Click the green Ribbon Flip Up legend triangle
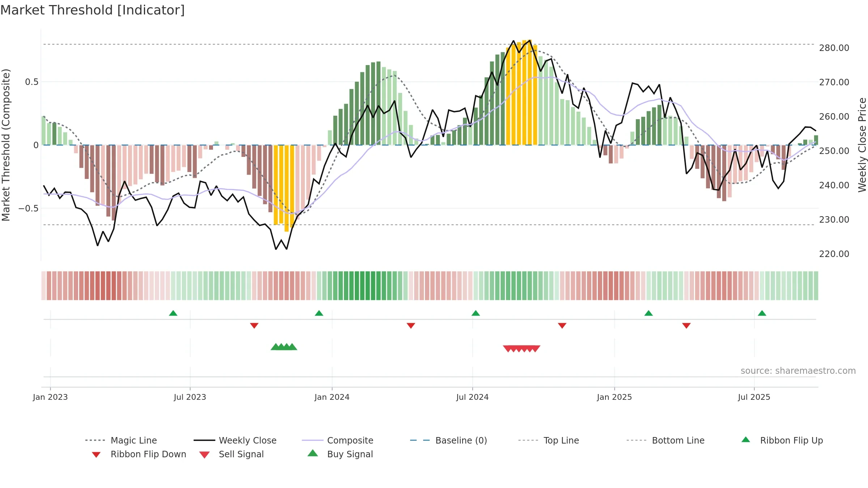 [746, 440]
